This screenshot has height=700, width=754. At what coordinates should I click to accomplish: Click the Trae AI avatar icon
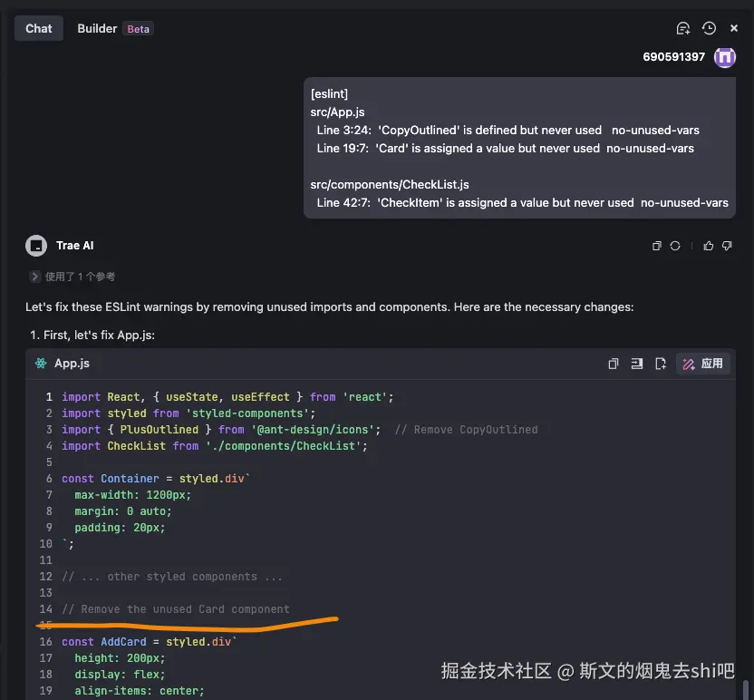(36, 246)
